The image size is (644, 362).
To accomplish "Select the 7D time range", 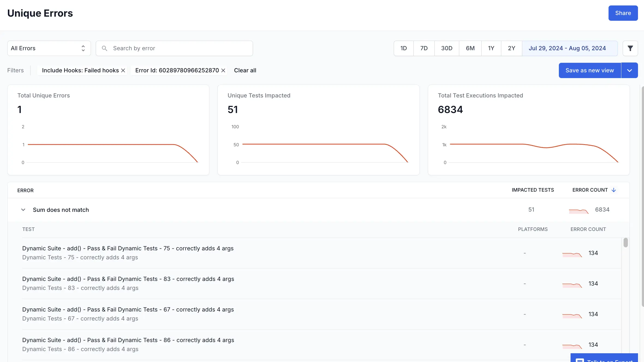I will click(x=424, y=48).
